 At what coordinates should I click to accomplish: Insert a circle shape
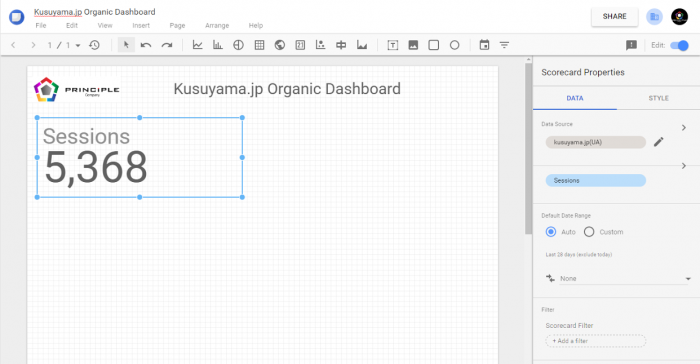click(x=454, y=45)
